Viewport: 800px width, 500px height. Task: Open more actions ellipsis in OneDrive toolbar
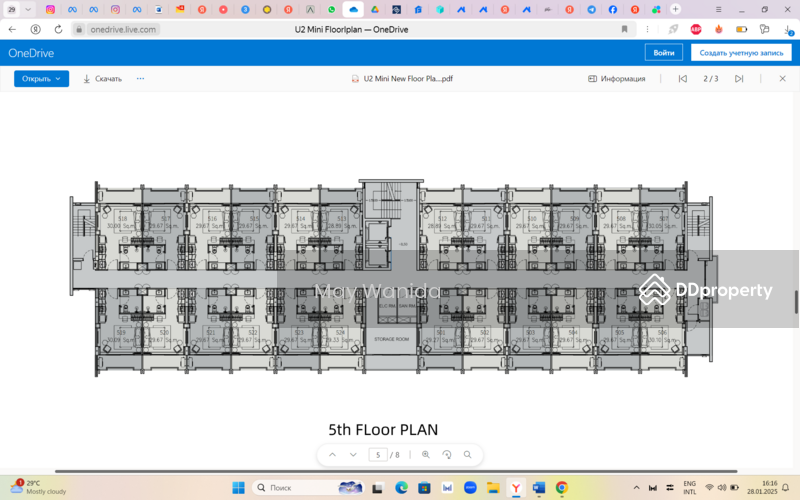click(140, 79)
